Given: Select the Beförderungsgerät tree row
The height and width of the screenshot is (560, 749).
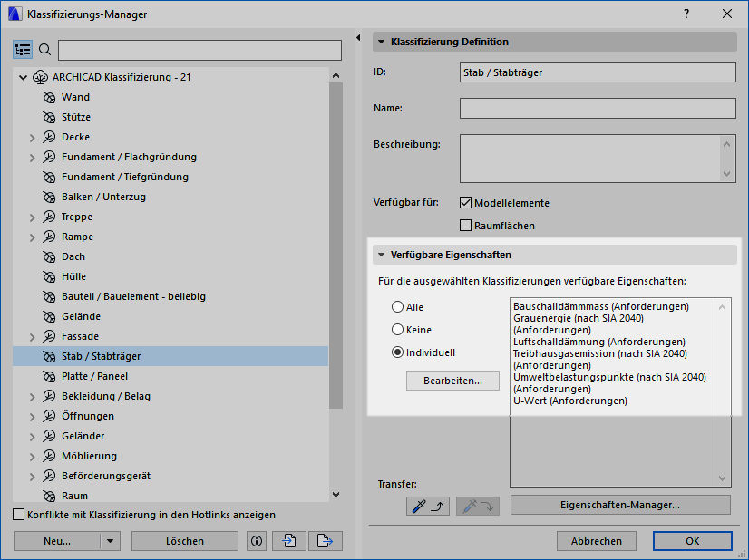Looking at the screenshot, I should pos(170,476).
